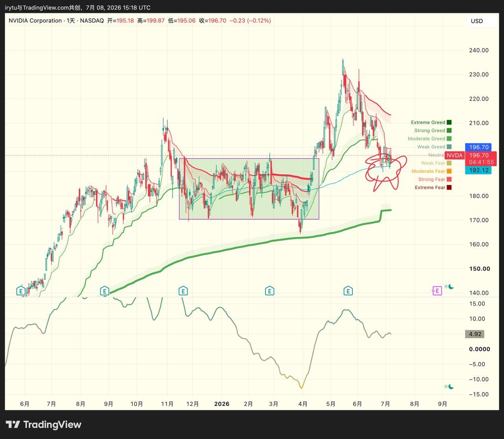This screenshot has width=504, height=439.
Task: Click the 2026 year label on time axis
Action: coord(222,404)
